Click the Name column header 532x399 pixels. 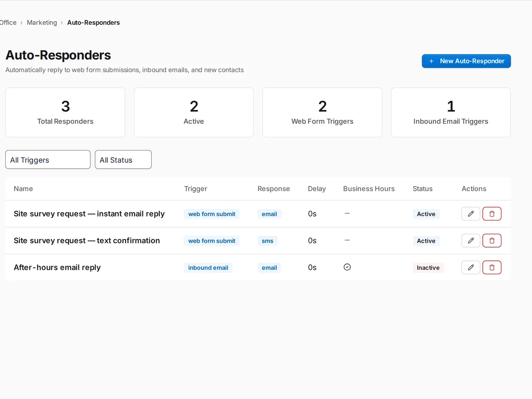pos(23,189)
